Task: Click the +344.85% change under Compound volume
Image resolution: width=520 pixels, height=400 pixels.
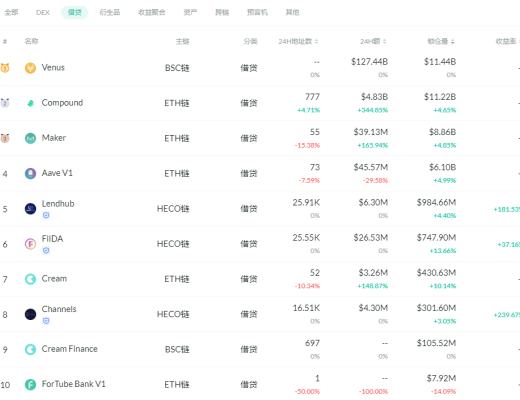Action: [373, 110]
